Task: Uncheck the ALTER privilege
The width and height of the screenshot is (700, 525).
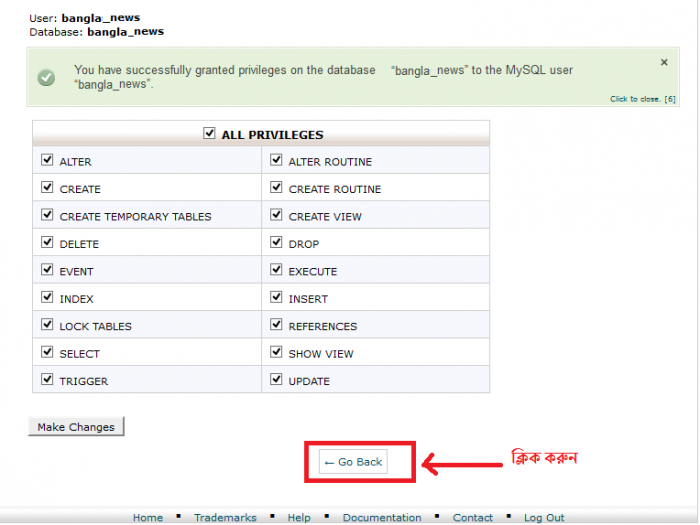Action: (47, 160)
